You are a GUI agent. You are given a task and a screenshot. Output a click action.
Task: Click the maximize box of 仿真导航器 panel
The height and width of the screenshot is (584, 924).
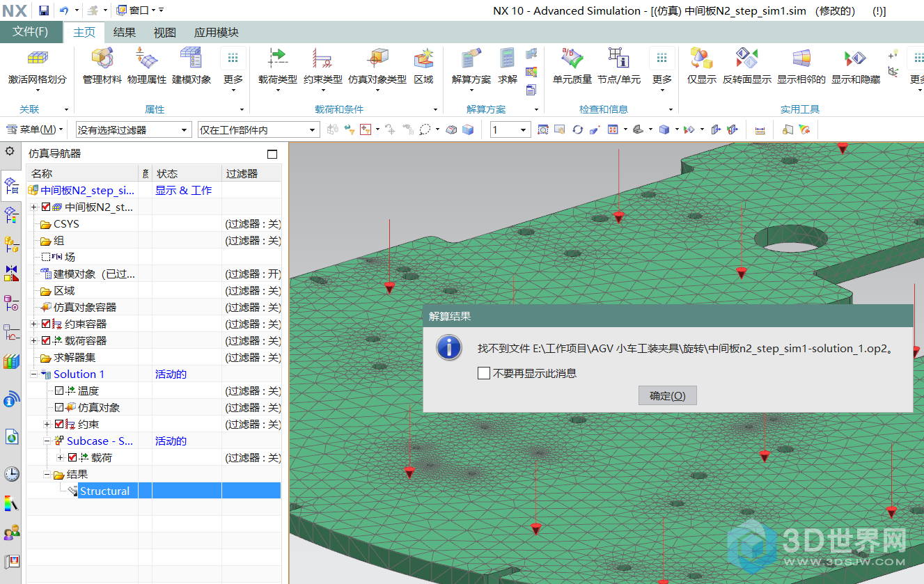[x=272, y=154]
